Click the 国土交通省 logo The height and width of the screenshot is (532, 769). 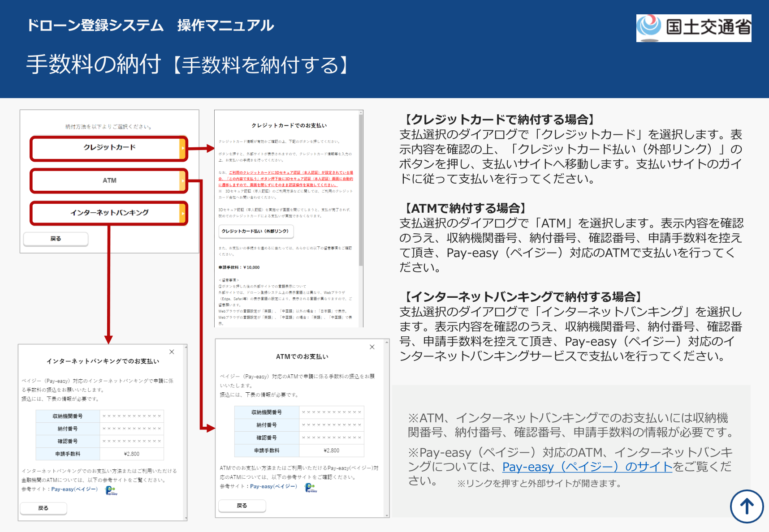point(694,28)
